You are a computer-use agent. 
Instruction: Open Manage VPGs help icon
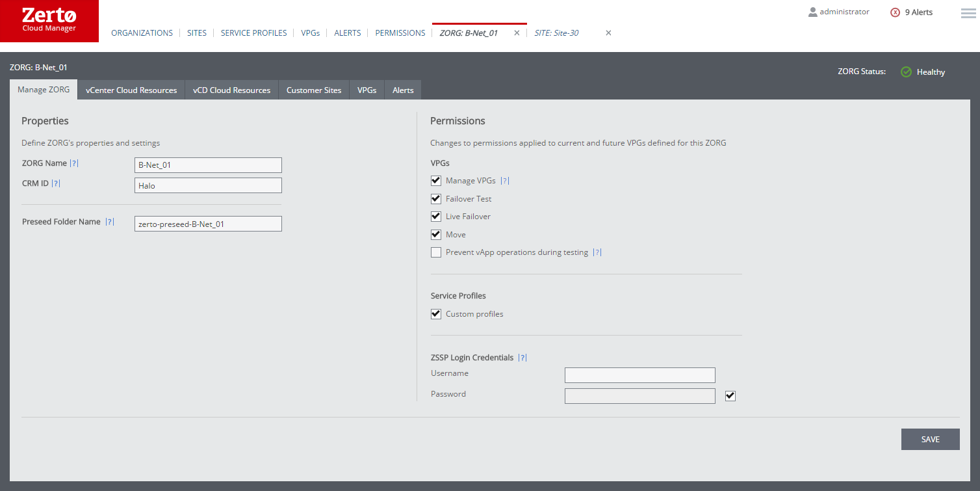point(505,181)
